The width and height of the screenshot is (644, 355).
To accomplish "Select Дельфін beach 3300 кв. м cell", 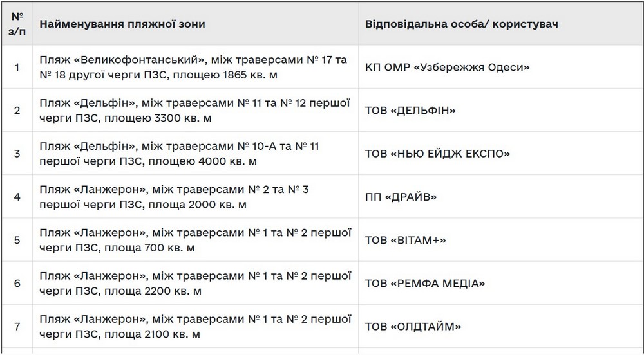I will tap(196, 110).
